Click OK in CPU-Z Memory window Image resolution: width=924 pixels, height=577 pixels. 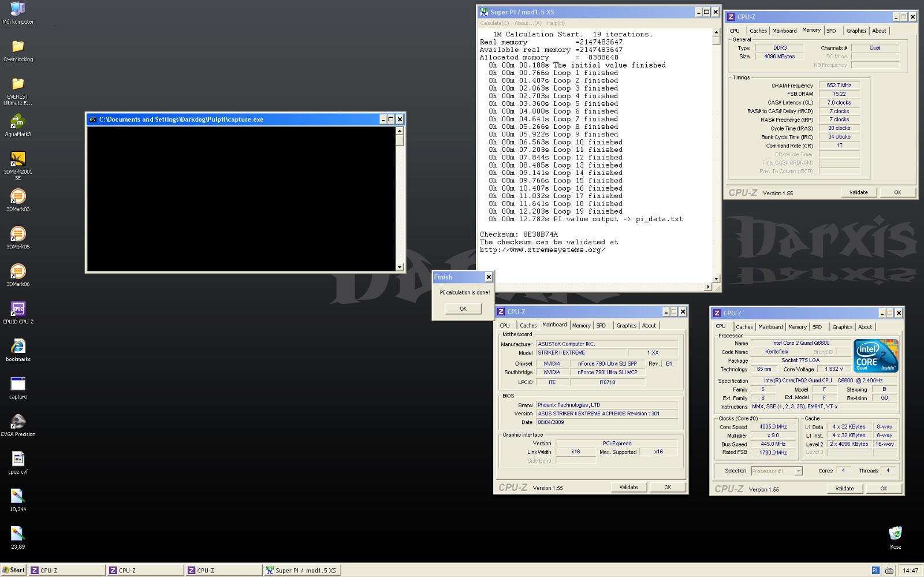point(897,192)
